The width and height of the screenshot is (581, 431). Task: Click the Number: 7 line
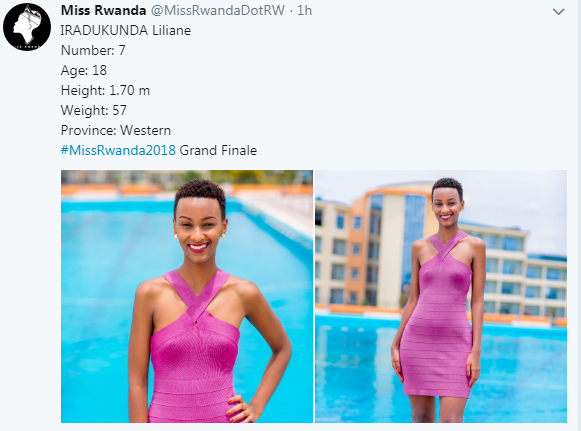pyautogui.click(x=93, y=50)
